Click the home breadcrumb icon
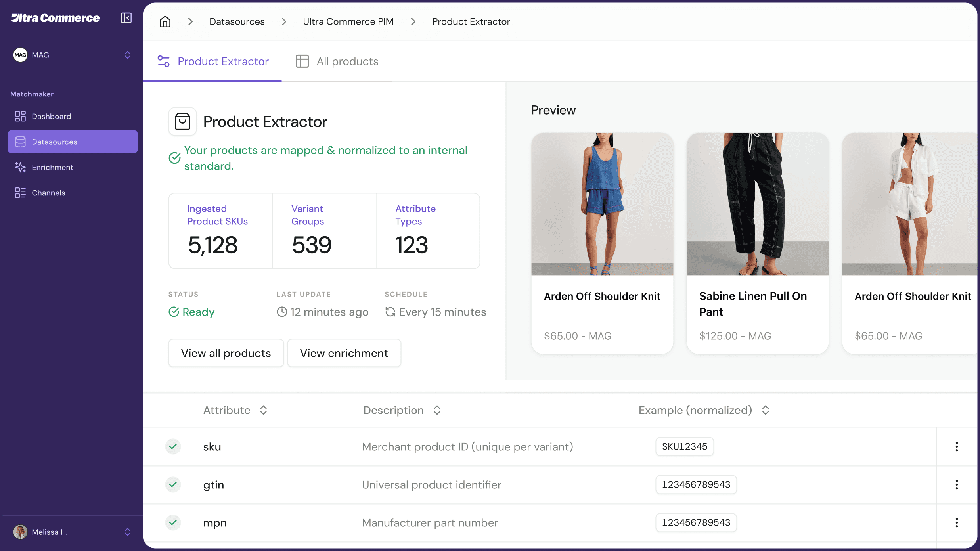Viewport: 980px width, 551px height. tap(165, 21)
